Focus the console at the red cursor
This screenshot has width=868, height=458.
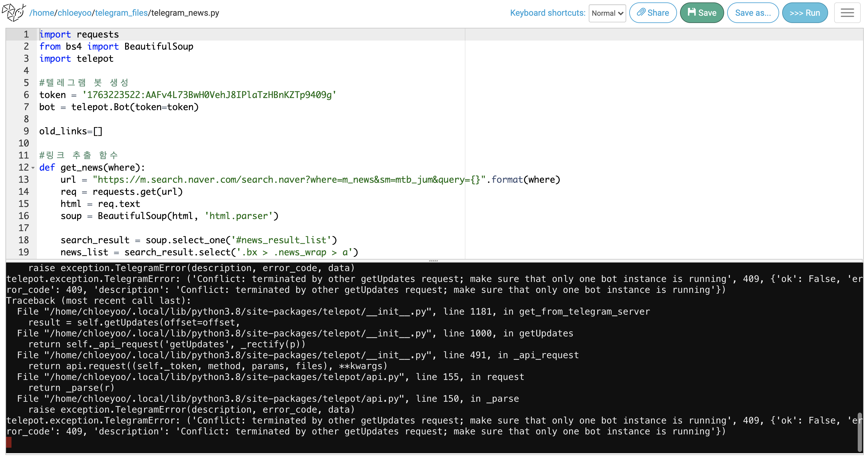tap(9, 442)
